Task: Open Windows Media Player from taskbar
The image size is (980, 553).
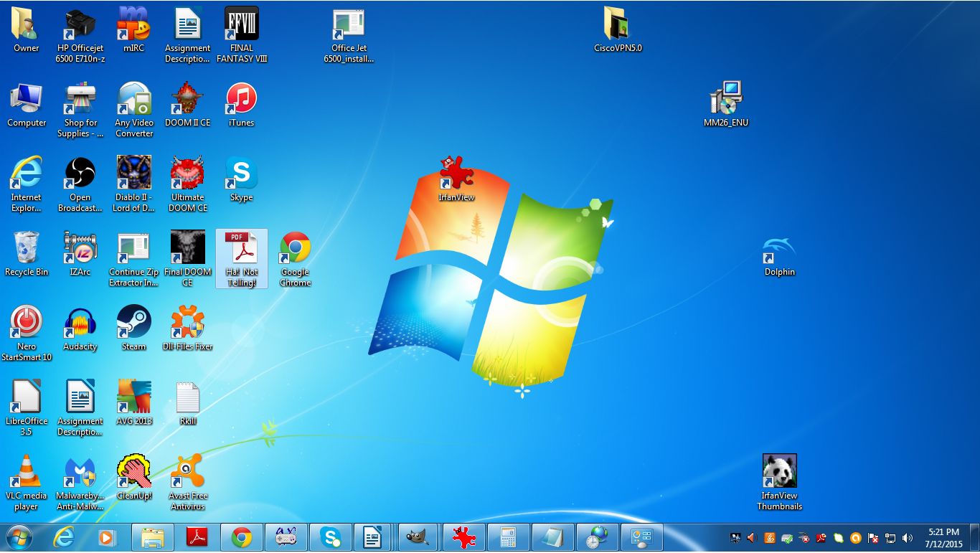Action: [x=106, y=537]
